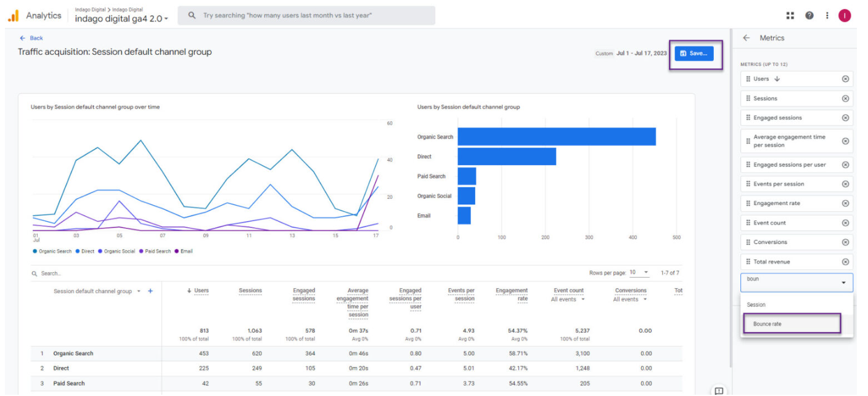The height and width of the screenshot is (396, 868).
Task: Grab the drag handle of Sessions metric
Action: [748, 99]
